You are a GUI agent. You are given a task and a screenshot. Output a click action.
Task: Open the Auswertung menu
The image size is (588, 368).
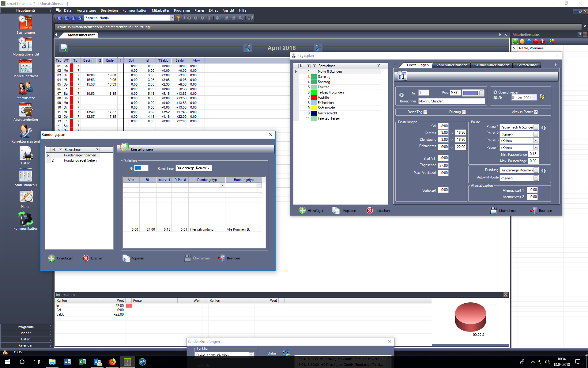[86, 10]
